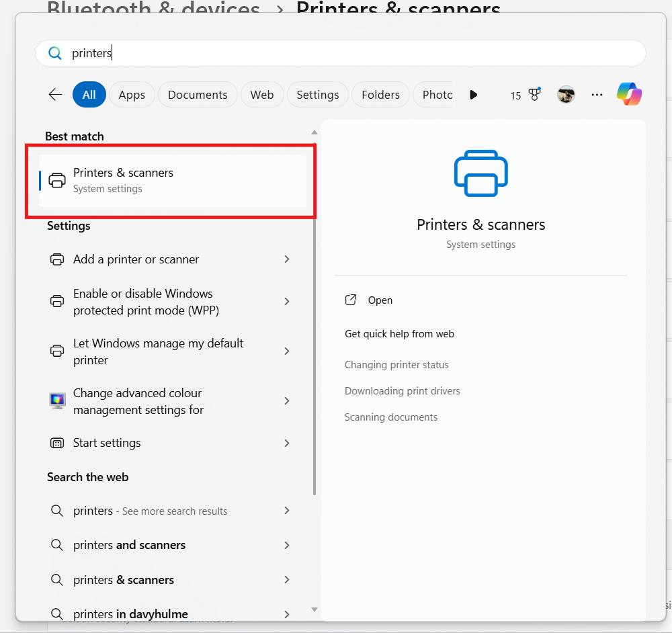Click the search icon beside 'printers in davyhulme'
The width and height of the screenshot is (672, 633).
57,614
